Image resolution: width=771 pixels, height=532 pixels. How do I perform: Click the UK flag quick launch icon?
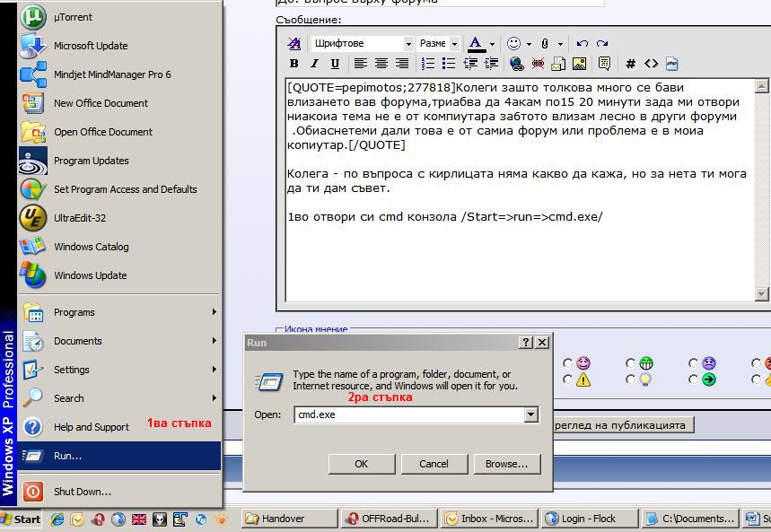[x=139, y=519]
